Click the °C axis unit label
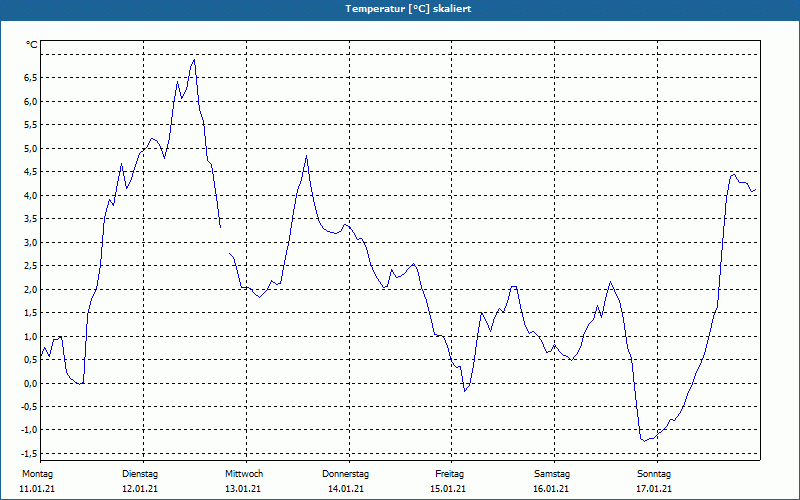 32,45
